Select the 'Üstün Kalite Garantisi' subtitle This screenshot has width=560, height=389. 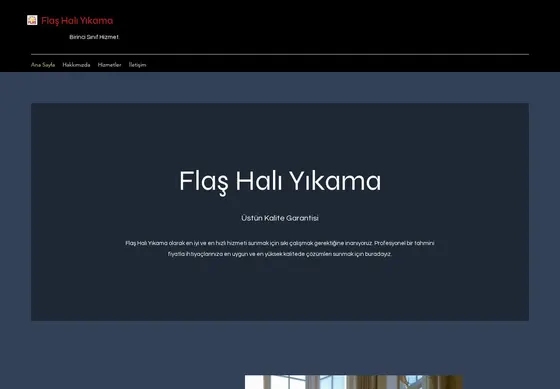coord(280,218)
